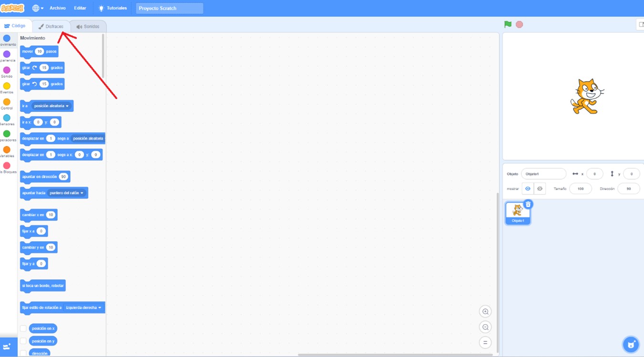Select the Eventos block category
This screenshot has height=357, width=644.
click(7, 88)
